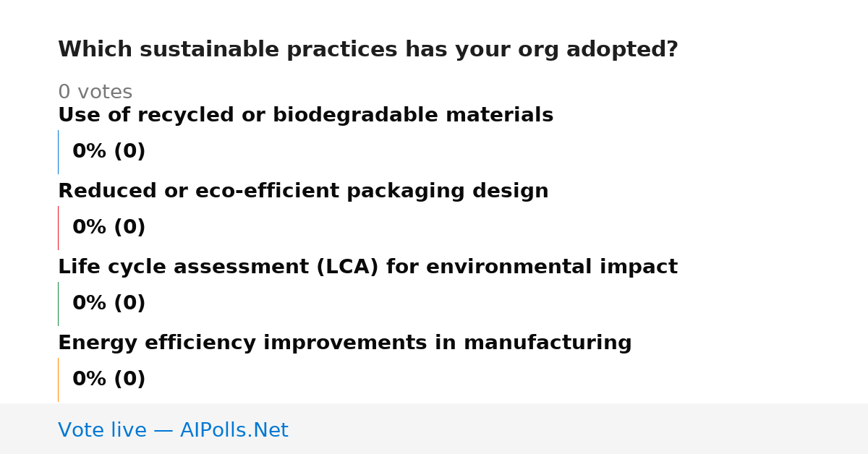868x454 pixels.
Task: Click 0% (0) under energy efficiency option
Action: coord(109,380)
